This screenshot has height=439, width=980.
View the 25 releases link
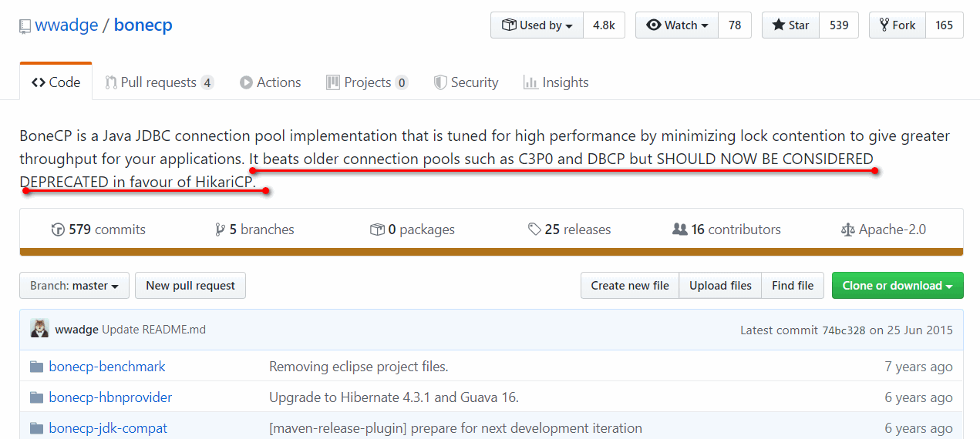click(x=569, y=229)
